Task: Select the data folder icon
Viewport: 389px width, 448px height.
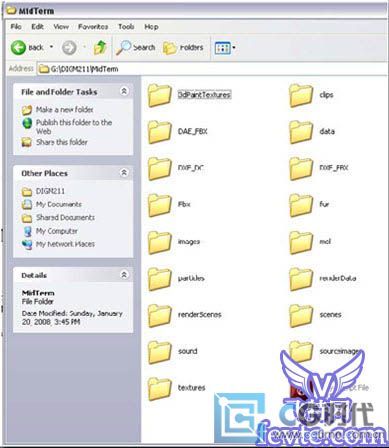Action: pos(301,131)
